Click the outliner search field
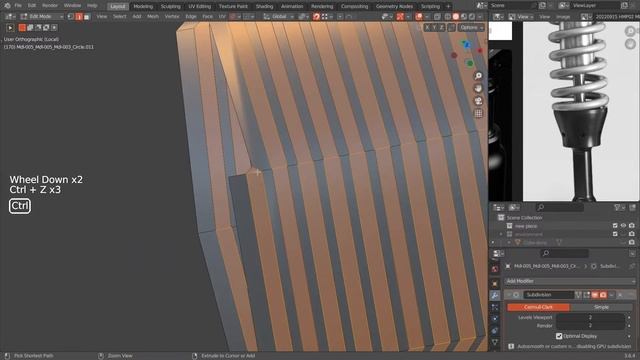 [560, 208]
